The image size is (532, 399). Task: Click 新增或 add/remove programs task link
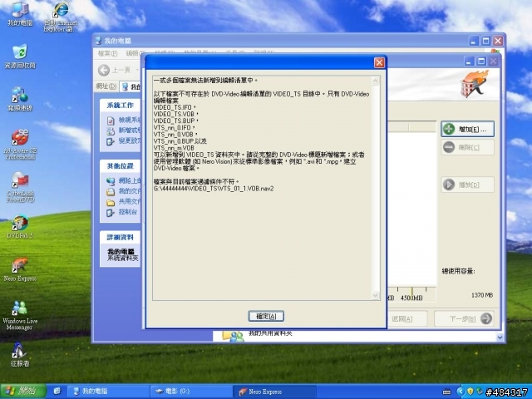click(x=124, y=131)
